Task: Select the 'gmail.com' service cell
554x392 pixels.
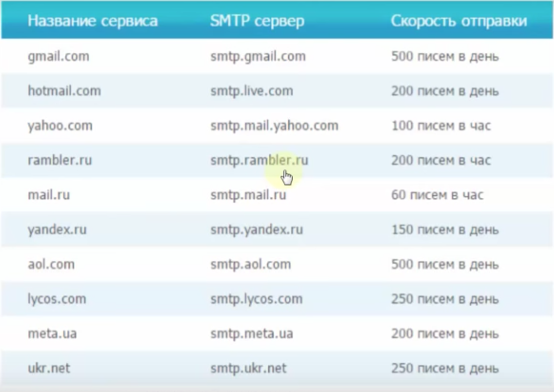Action: [x=59, y=56]
